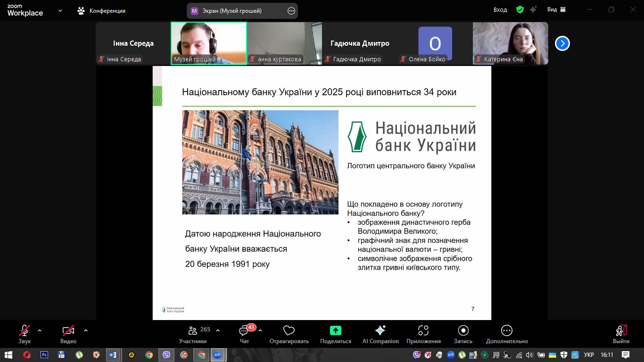644x362 pixels.
Task: Open Photoshop from the taskbar
Action: [x=44, y=355]
